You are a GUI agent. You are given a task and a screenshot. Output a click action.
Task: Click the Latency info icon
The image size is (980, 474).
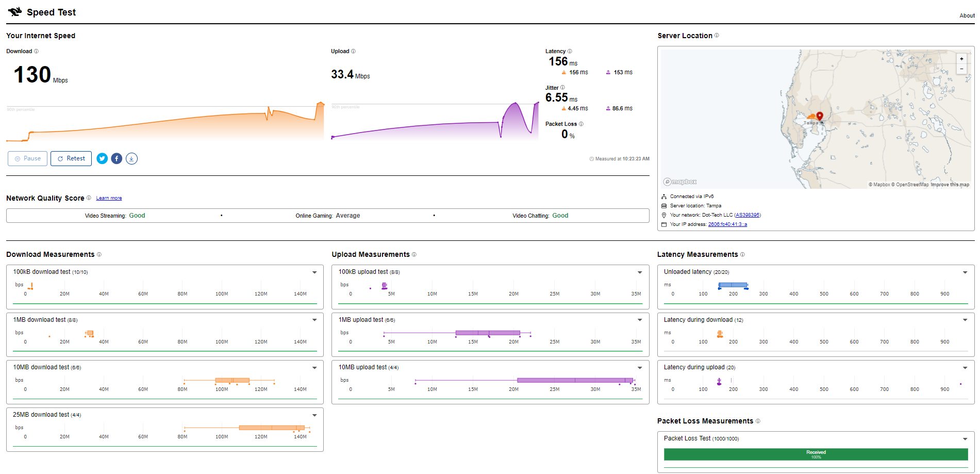(570, 51)
